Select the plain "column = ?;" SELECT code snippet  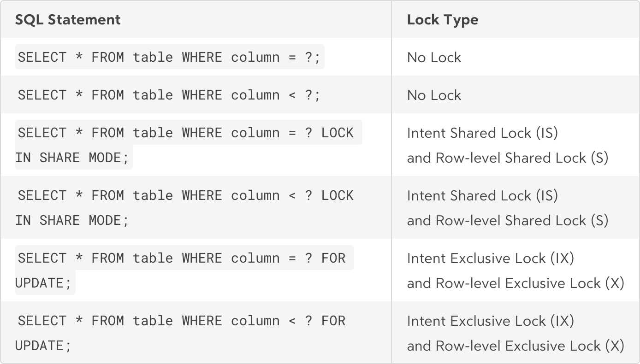(170, 57)
